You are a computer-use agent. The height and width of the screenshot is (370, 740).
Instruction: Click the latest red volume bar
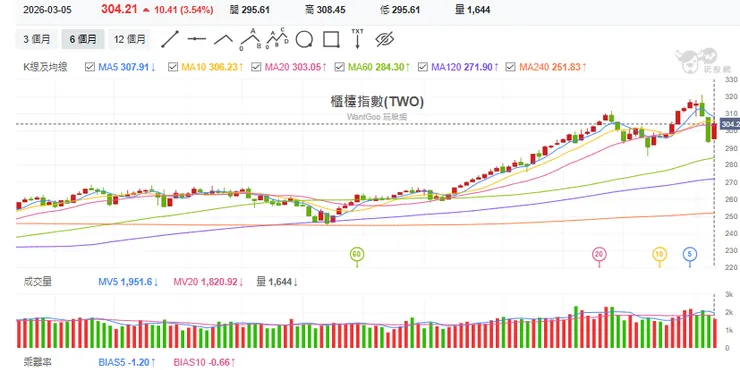pyautogui.click(x=714, y=333)
